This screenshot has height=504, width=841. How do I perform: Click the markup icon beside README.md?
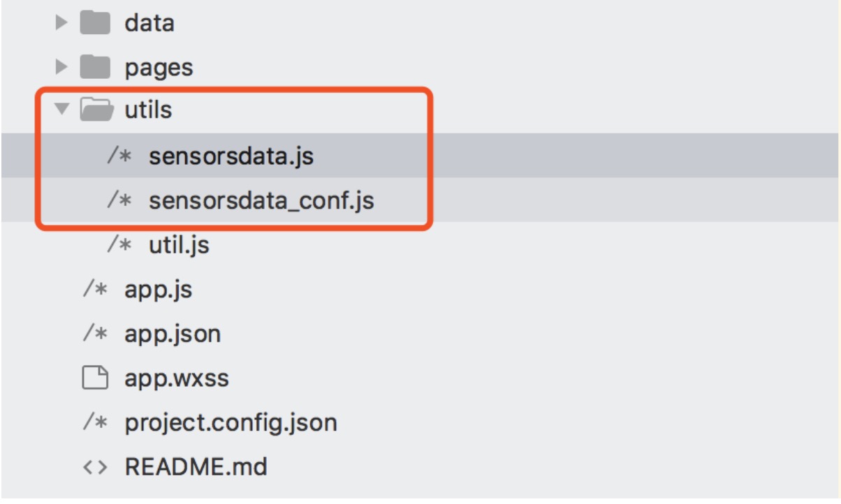(x=94, y=467)
